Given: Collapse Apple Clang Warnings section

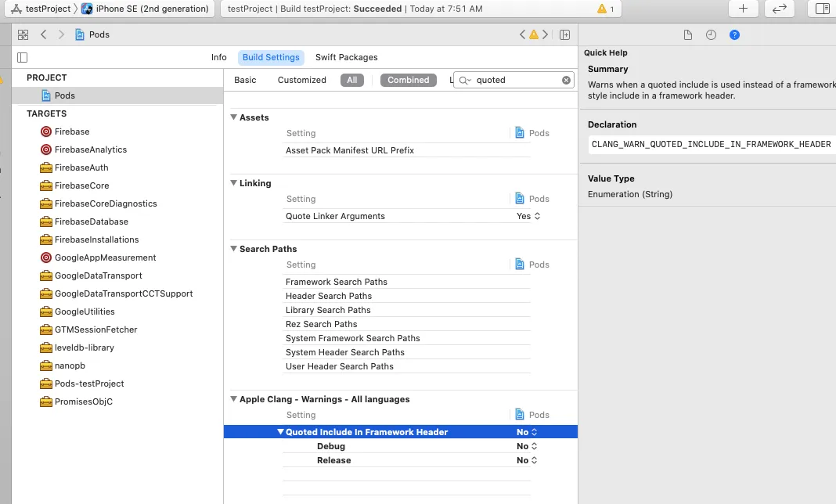Looking at the screenshot, I should pos(233,399).
